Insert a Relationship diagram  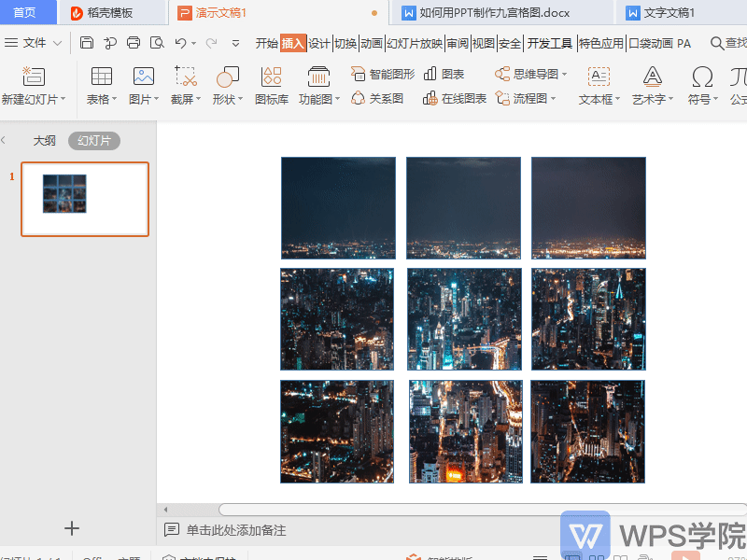377,99
